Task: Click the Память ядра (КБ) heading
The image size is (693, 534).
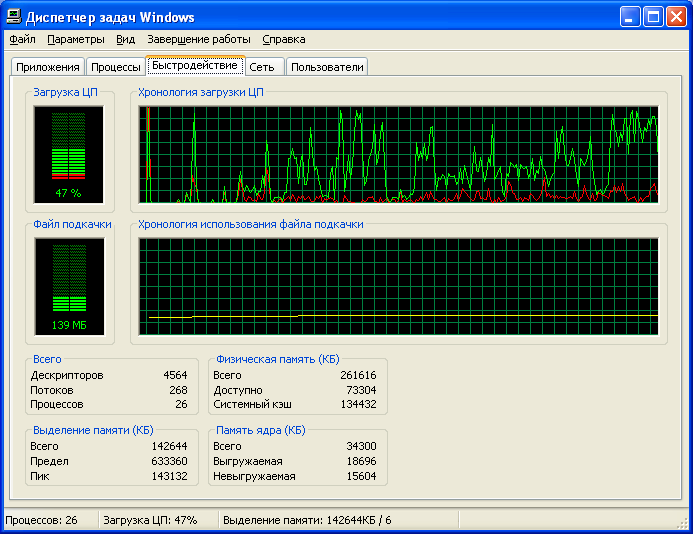Action: 261,431
